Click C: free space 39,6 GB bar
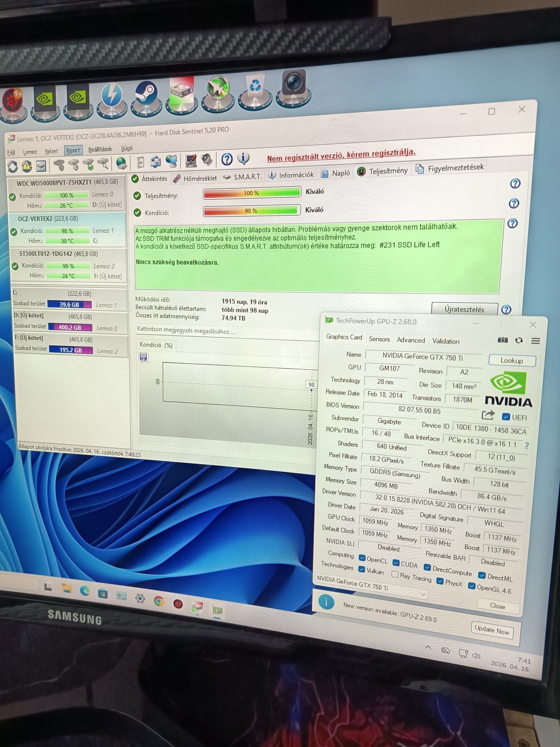 69,304
